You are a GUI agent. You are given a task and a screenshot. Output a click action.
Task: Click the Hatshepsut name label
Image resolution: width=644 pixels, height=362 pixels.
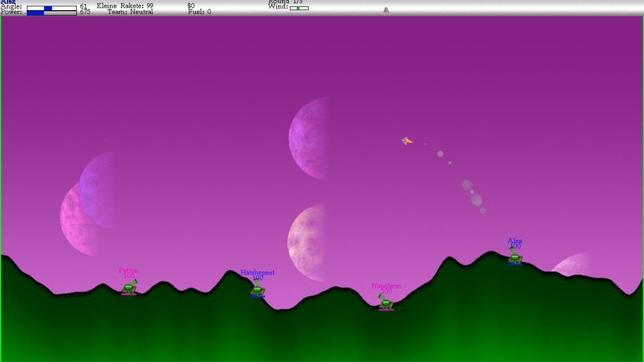point(257,272)
